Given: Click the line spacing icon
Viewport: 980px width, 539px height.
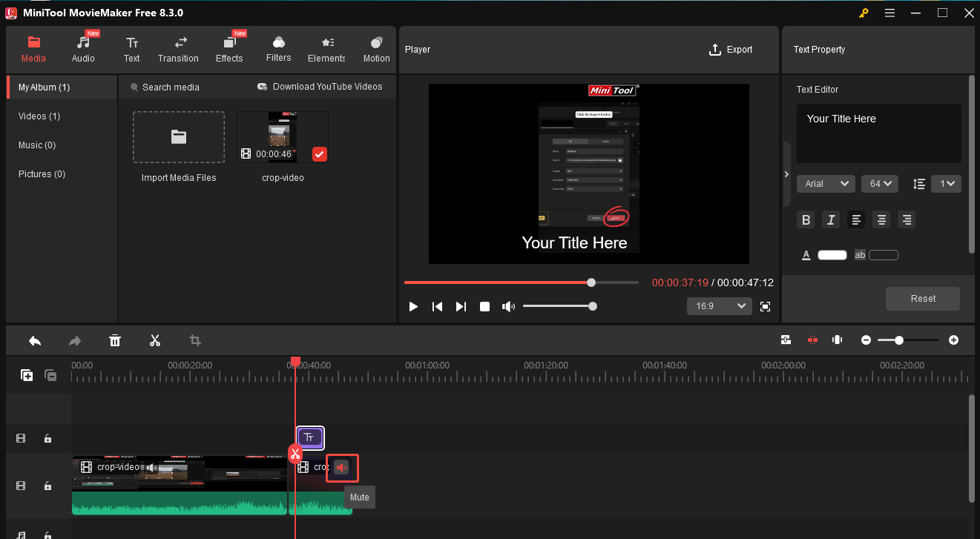Looking at the screenshot, I should click(919, 184).
